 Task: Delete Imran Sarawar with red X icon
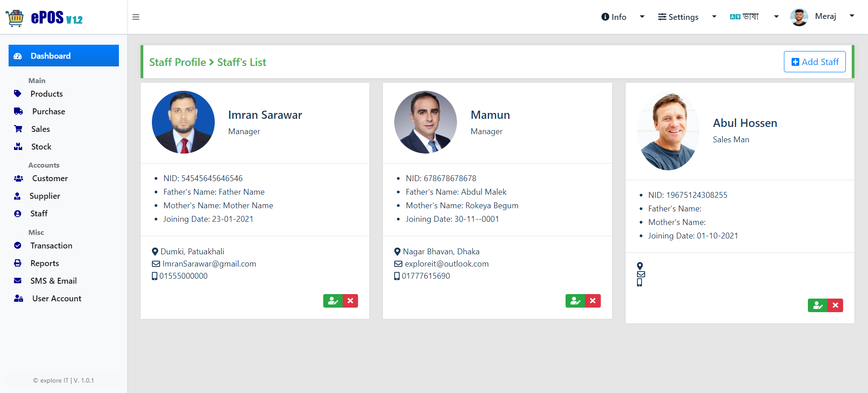click(350, 301)
